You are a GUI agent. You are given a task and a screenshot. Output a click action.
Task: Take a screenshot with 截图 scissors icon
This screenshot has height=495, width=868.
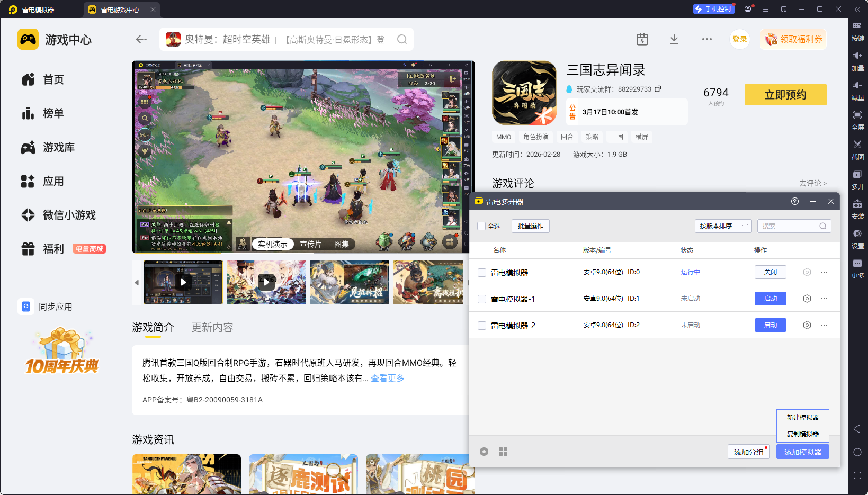[857, 150]
